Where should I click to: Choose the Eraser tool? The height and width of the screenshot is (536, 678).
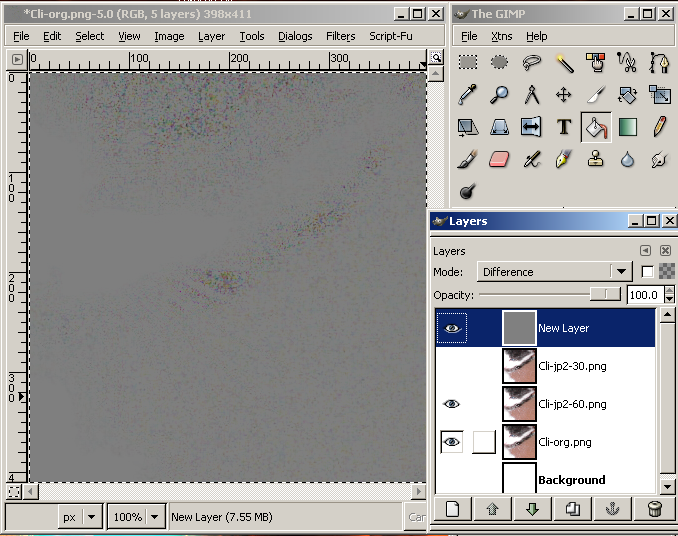500,159
